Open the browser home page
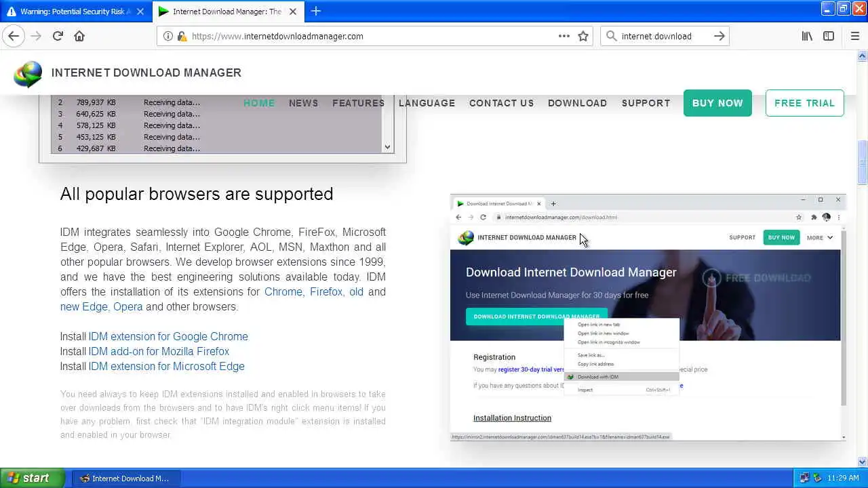 (79, 36)
